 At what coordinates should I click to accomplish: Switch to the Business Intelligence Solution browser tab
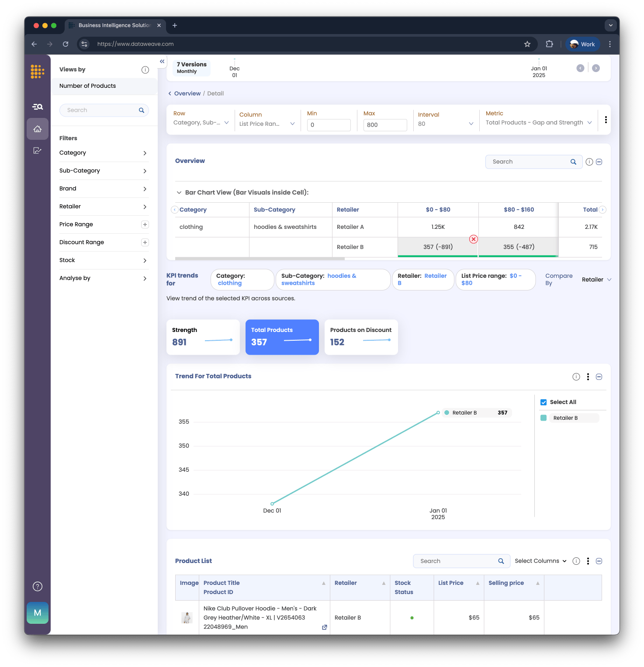(x=114, y=25)
